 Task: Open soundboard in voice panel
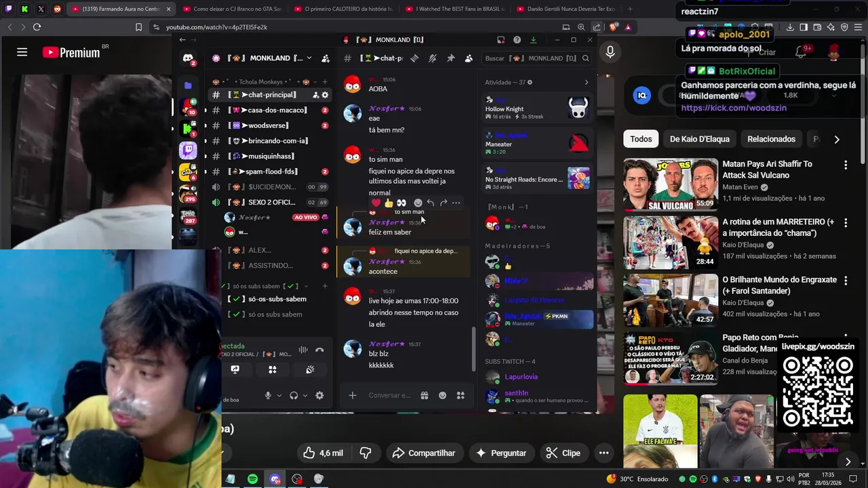[x=310, y=369]
